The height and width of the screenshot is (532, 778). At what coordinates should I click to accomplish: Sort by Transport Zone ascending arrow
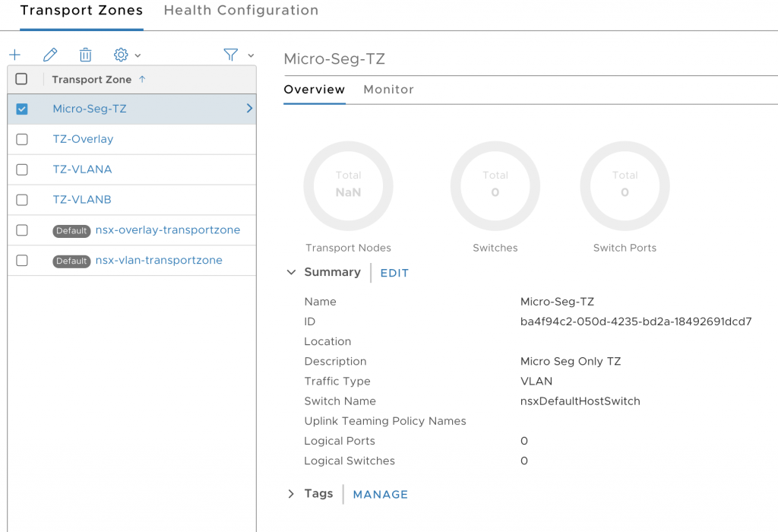tap(142, 79)
